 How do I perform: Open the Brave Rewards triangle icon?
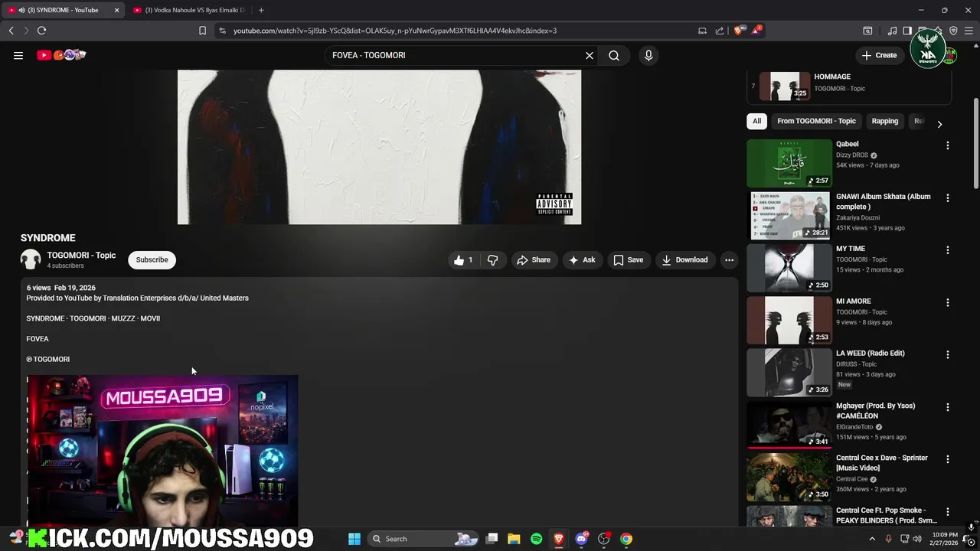(756, 30)
